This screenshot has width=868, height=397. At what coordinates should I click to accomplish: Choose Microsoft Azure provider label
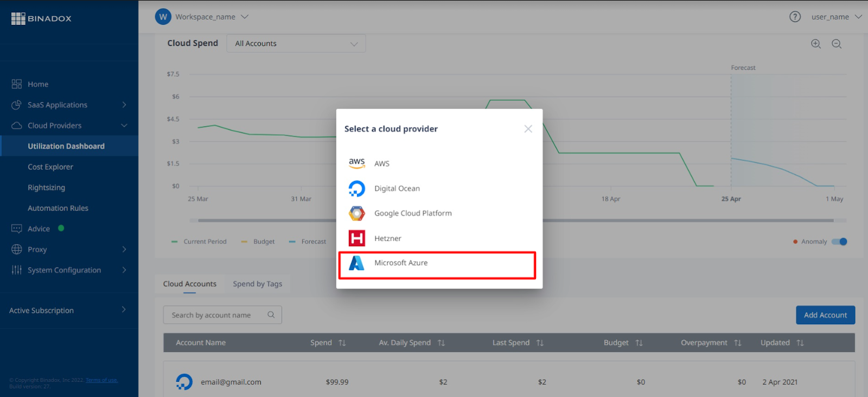(401, 262)
